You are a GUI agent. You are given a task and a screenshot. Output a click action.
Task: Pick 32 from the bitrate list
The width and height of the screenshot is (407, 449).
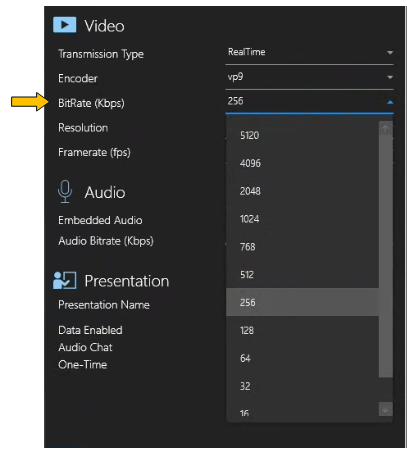(x=302, y=386)
